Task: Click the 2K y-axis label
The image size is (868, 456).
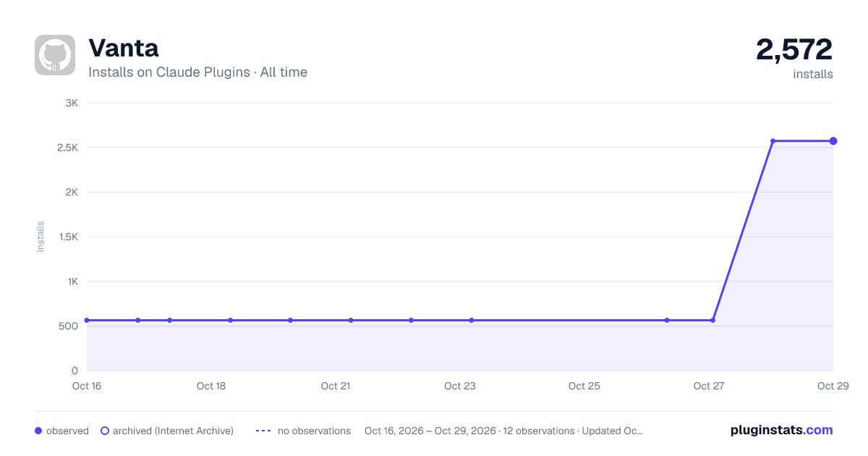Action: (x=72, y=192)
